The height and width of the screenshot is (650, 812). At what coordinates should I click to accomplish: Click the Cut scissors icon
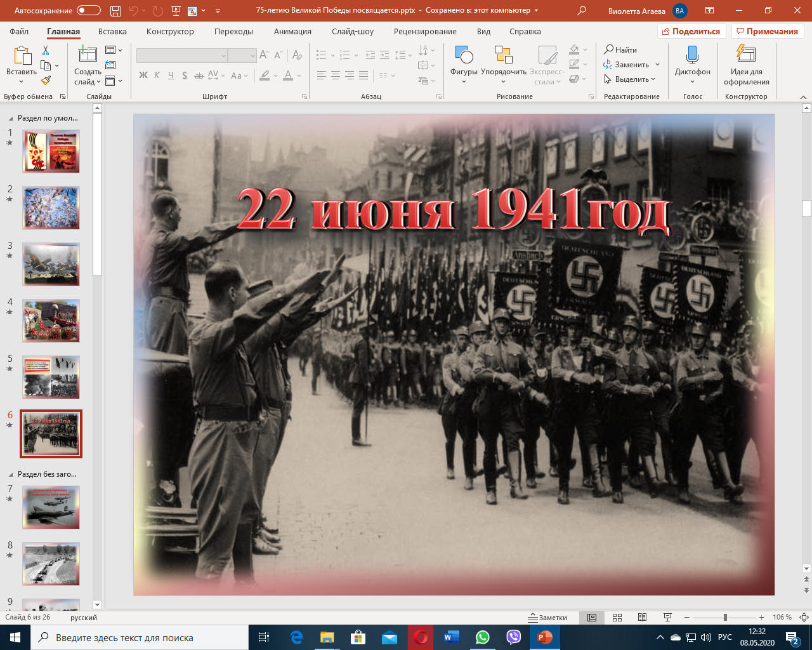pyautogui.click(x=46, y=51)
